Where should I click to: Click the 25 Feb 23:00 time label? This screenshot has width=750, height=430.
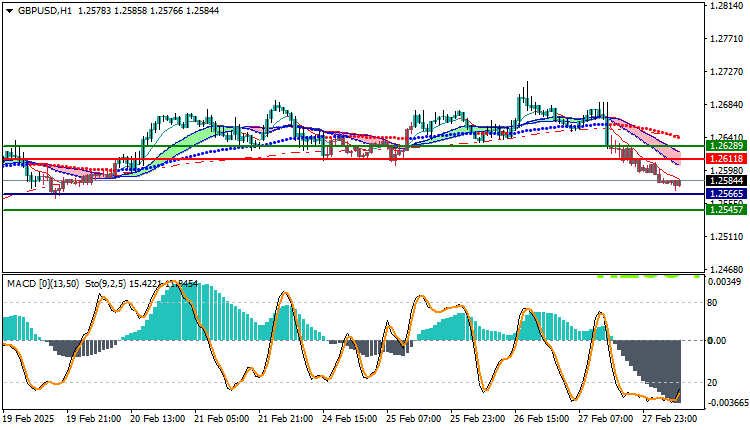click(x=478, y=419)
